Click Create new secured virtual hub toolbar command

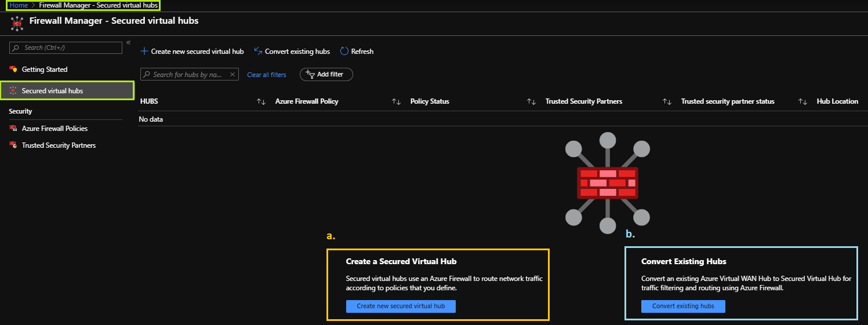pyautogui.click(x=193, y=52)
